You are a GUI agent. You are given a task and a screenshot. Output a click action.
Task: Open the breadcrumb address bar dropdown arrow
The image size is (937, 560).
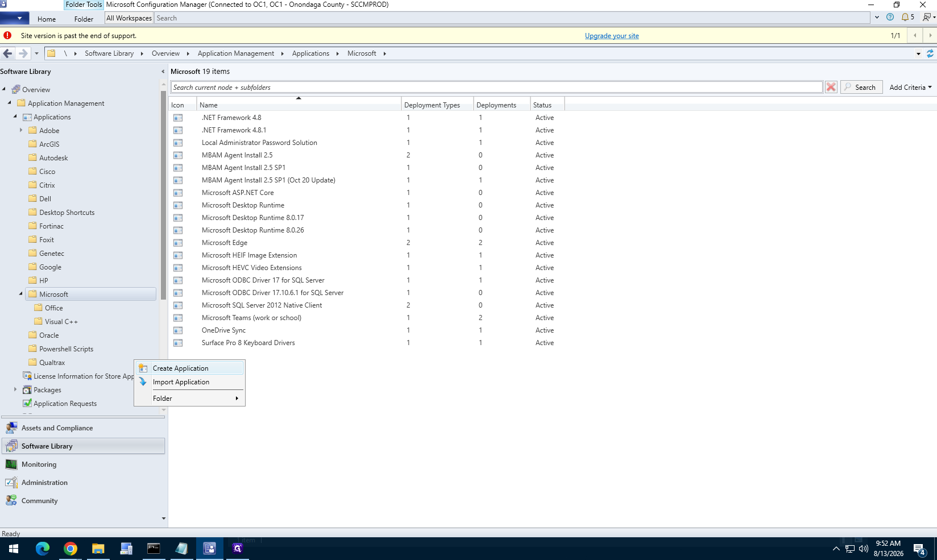pyautogui.click(x=918, y=53)
